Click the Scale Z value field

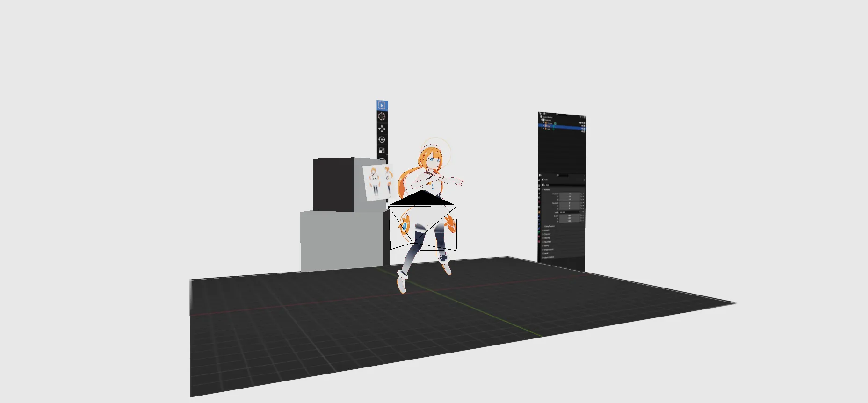pyautogui.click(x=570, y=221)
